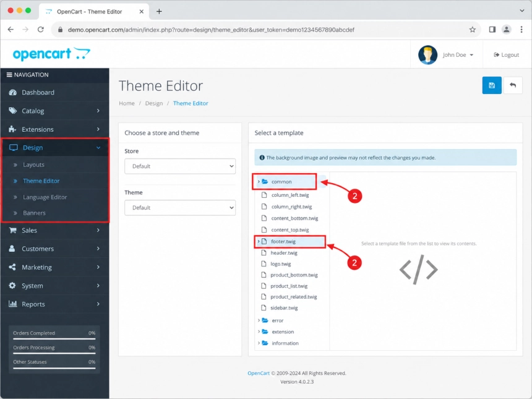Open content_bottom.twig template
Screen dimensions: 532x399
tap(294, 218)
